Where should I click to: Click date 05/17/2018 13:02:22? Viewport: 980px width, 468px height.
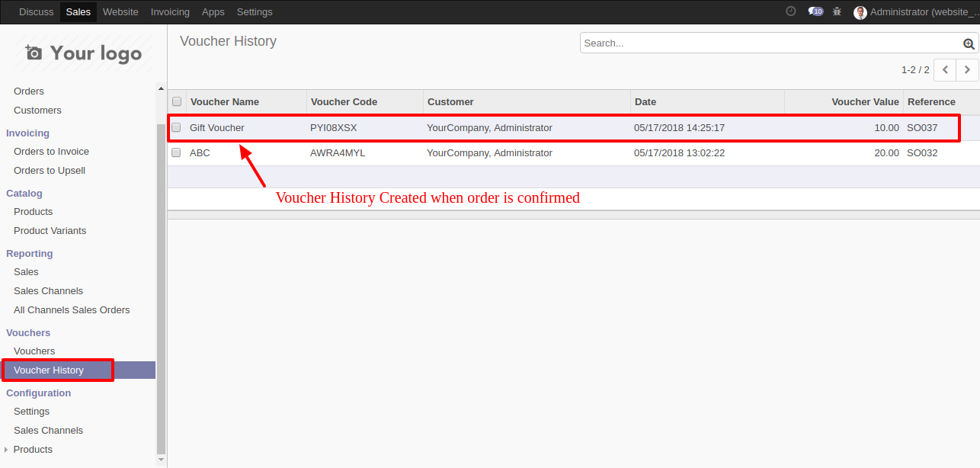679,152
